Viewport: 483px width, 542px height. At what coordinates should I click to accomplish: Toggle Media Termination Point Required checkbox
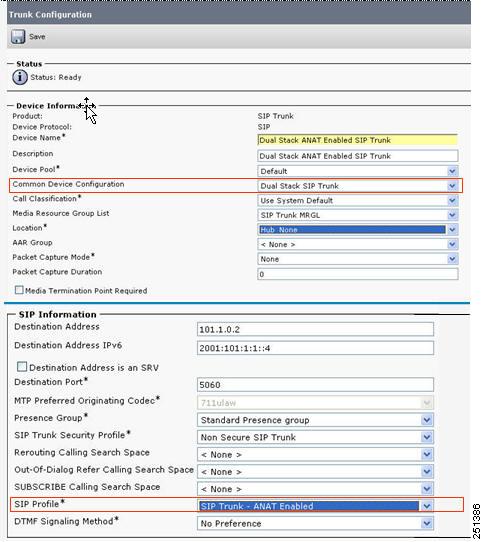(x=19, y=290)
